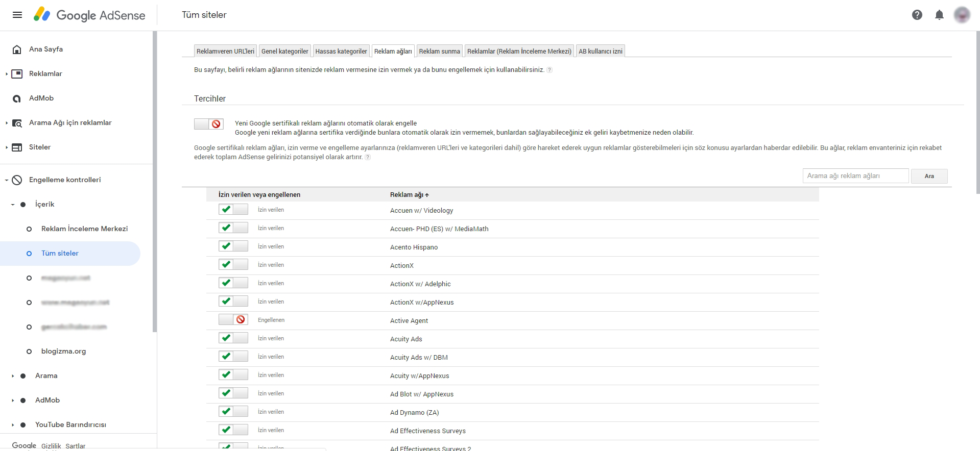
Task: Focus the Arama ağı reklam ağları search field
Action: pos(855,176)
